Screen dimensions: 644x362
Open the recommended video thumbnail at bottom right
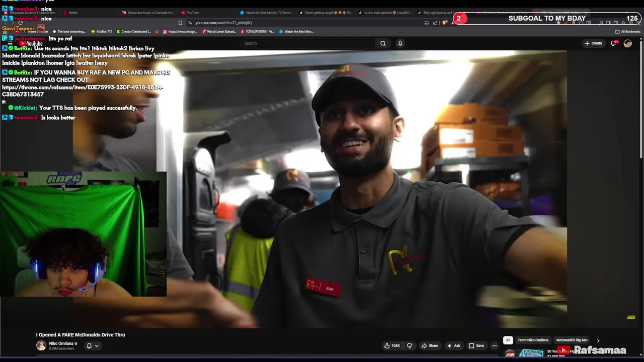(x=531, y=354)
